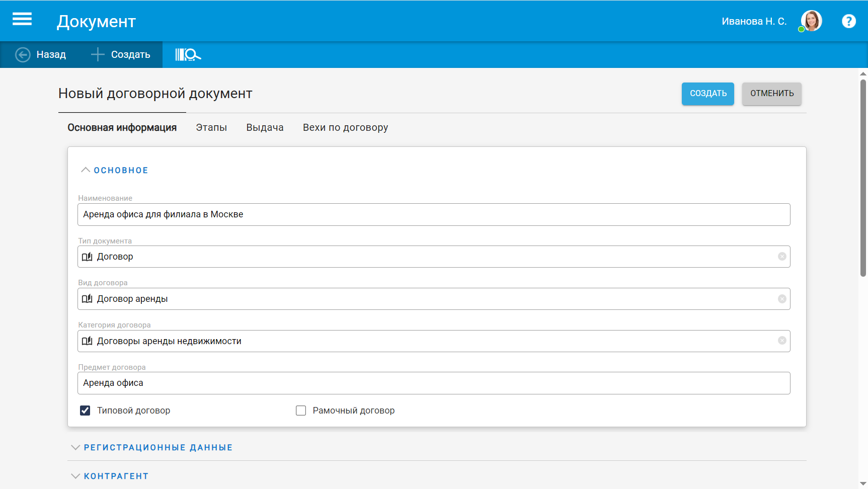Click the Назад back arrow icon

pyautogui.click(x=23, y=54)
